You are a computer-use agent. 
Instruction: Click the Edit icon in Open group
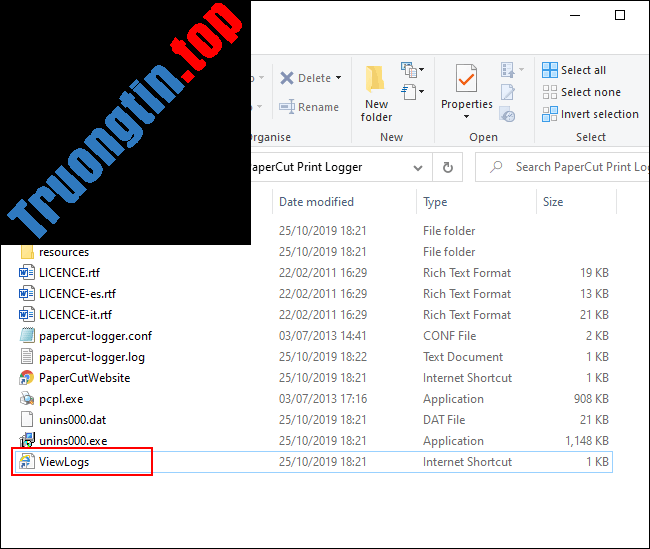tap(507, 92)
